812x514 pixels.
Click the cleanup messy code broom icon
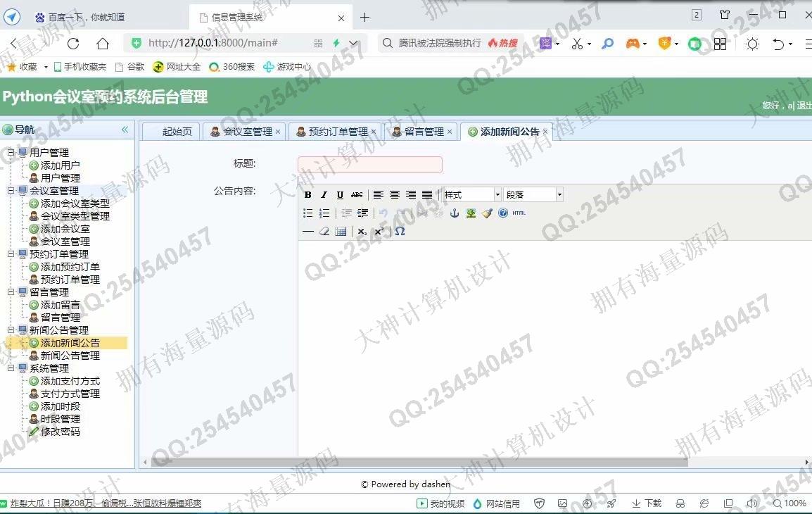(487, 213)
